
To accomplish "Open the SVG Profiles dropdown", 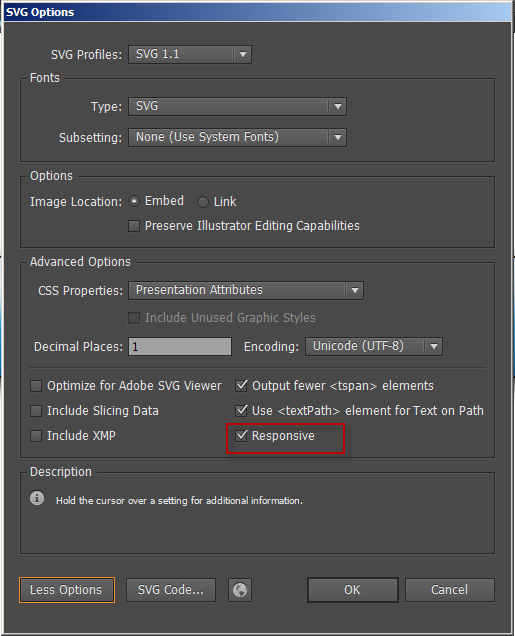I will (190, 54).
